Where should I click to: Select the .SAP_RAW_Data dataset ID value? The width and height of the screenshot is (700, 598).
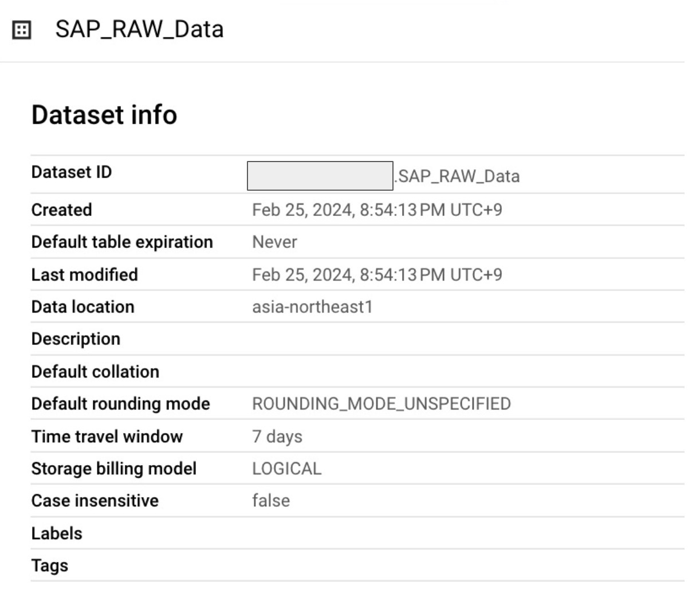coord(457,176)
